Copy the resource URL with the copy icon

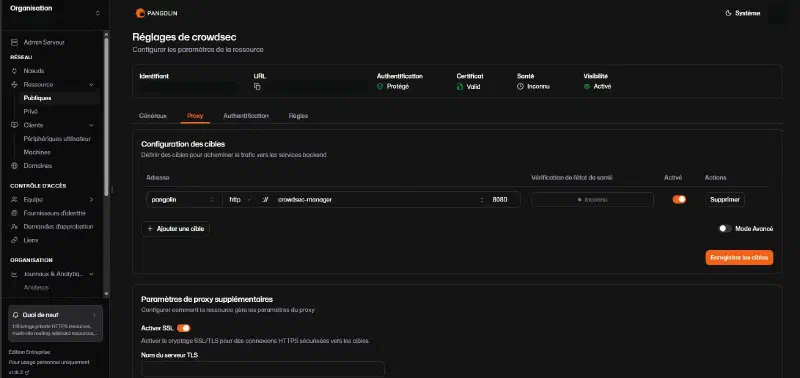(x=257, y=87)
